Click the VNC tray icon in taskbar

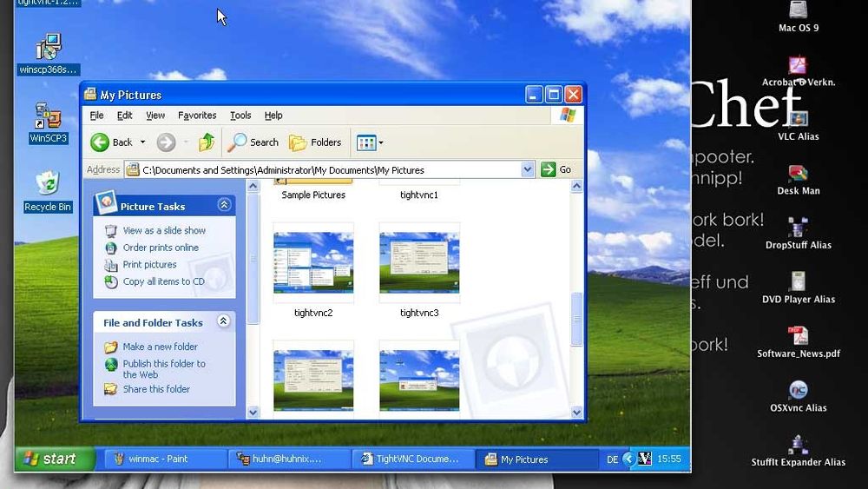pos(644,459)
